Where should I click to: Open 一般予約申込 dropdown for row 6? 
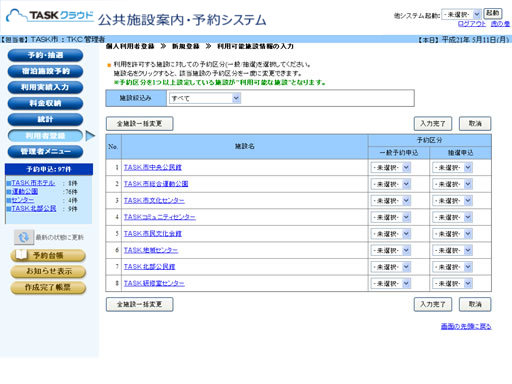coord(390,250)
